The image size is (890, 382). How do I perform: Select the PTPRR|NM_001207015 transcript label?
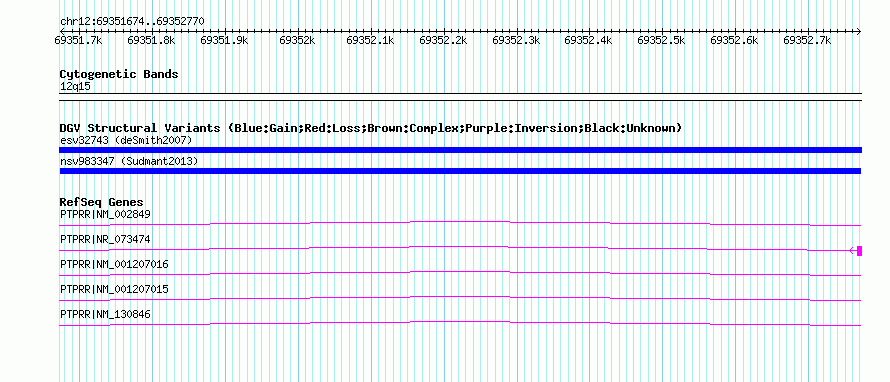pos(114,289)
